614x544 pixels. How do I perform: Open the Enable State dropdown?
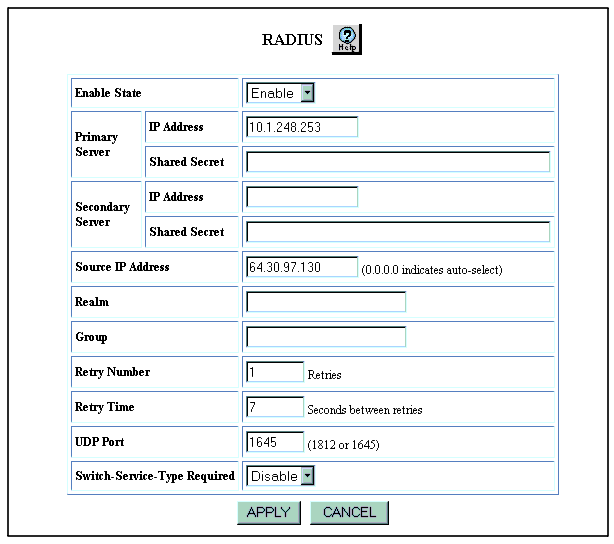click(x=280, y=93)
